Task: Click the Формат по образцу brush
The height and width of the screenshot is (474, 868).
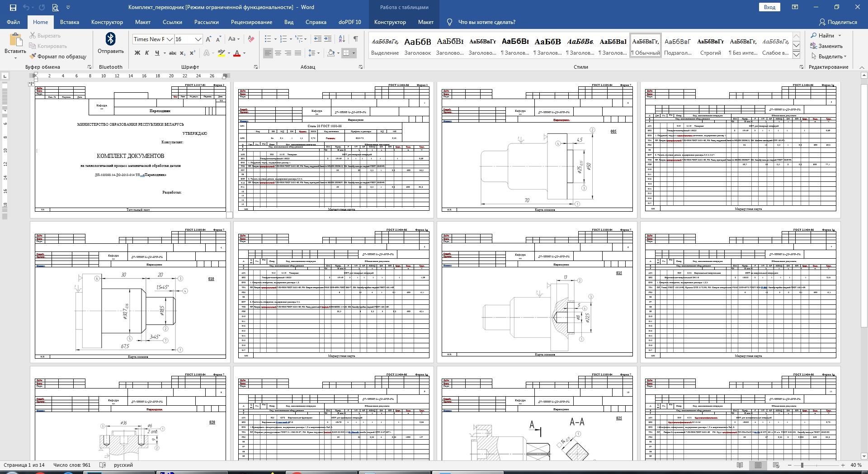Action: pos(58,57)
